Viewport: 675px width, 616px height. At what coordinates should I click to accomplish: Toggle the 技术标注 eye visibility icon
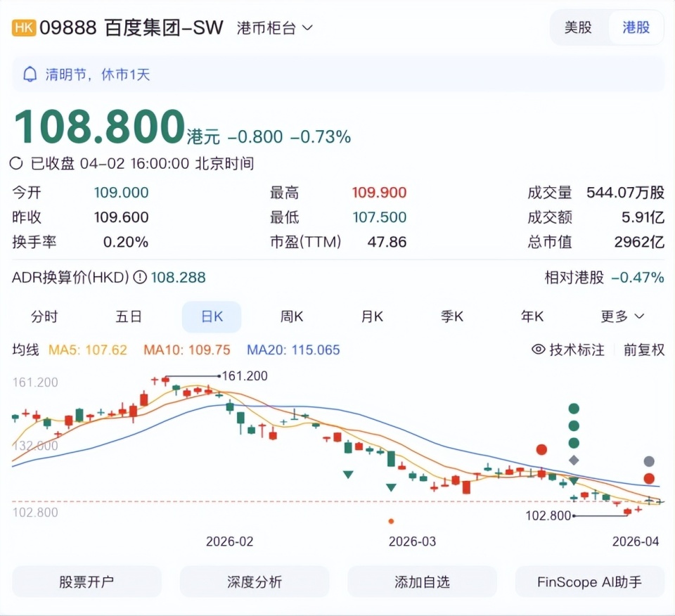[x=539, y=349]
